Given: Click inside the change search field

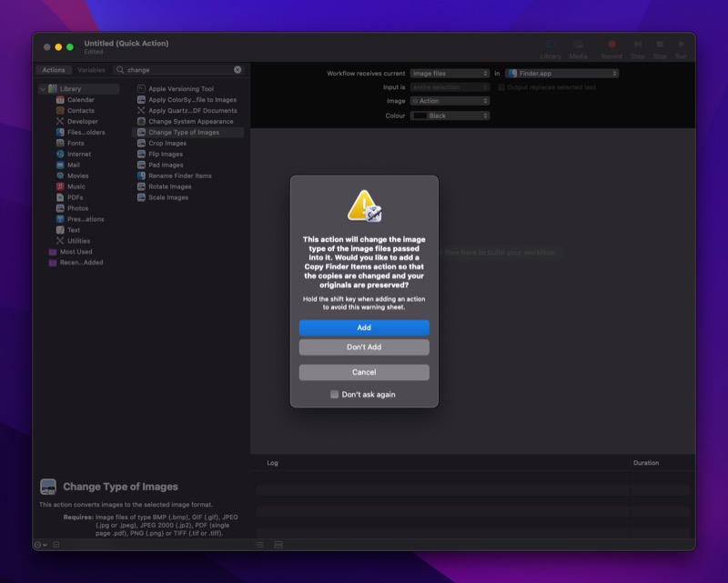Looking at the screenshot, I should [177, 69].
